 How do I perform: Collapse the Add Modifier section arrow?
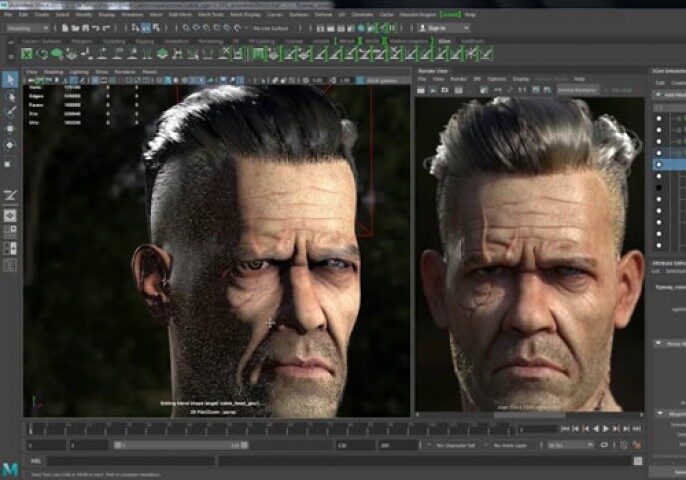(658, 95)
